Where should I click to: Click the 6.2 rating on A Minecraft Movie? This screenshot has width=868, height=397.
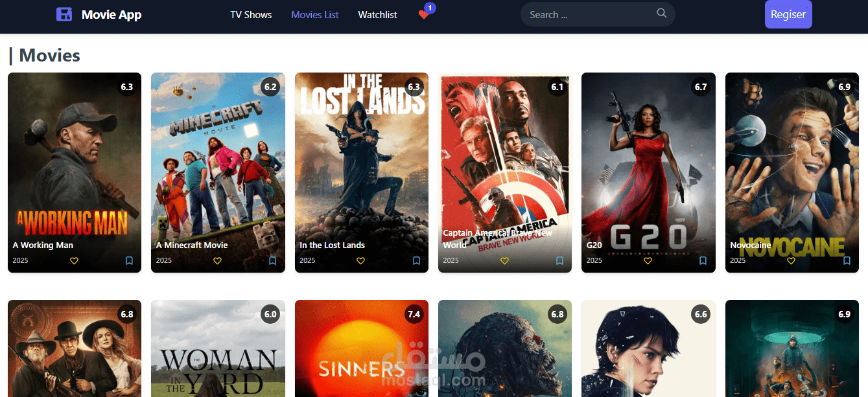[x=270, y=87]
